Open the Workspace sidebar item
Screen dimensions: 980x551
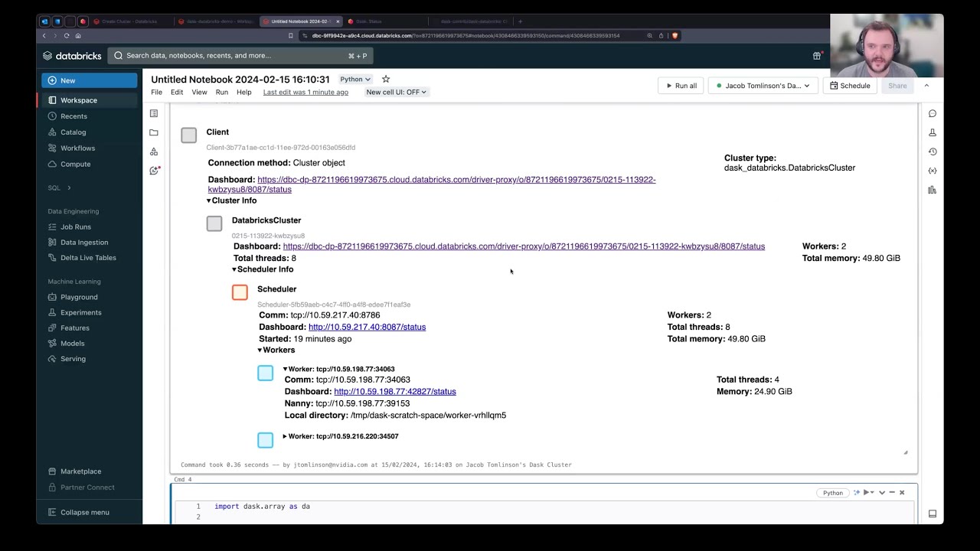(78, 100)
